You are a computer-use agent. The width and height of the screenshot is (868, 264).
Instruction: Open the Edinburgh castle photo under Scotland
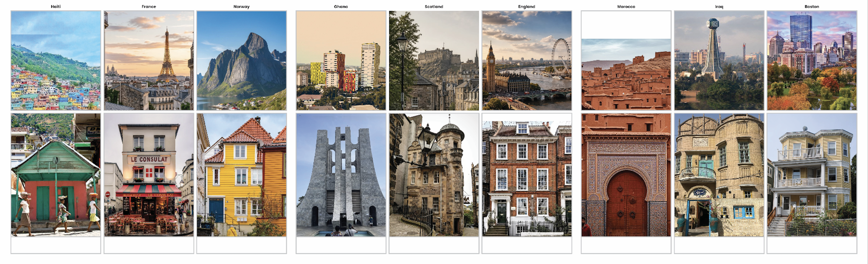tap(434, 60)
